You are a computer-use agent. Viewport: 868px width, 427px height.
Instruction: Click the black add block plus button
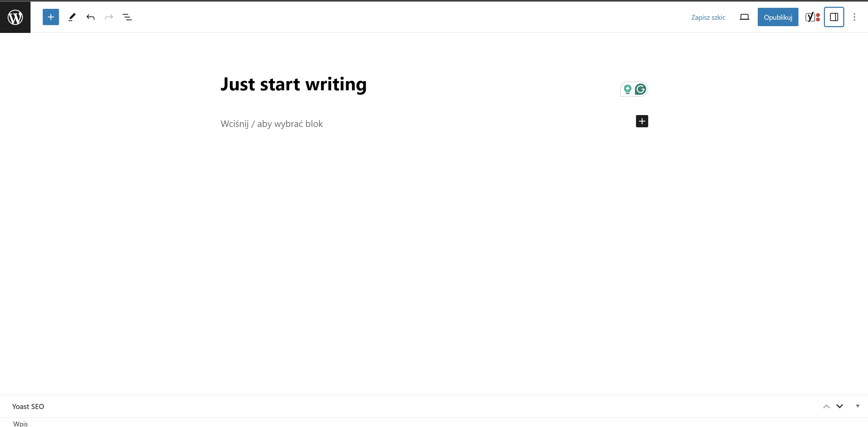point(642,121)
